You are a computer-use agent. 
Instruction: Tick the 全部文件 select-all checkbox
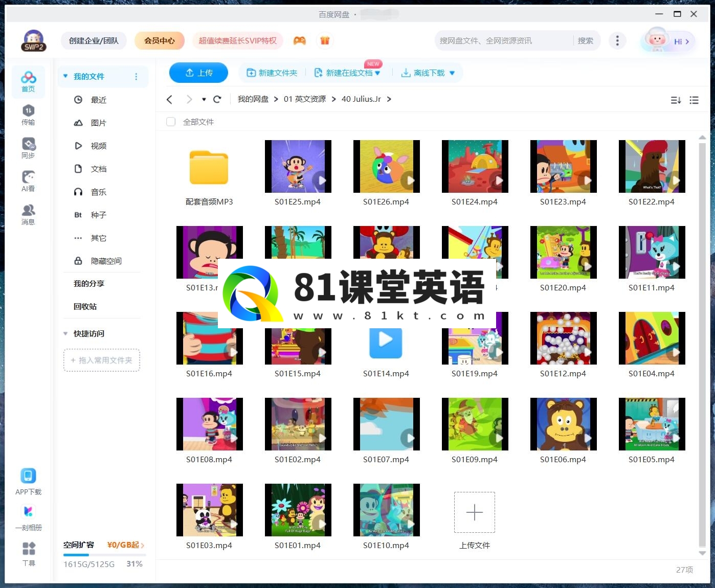coord(171,122)
